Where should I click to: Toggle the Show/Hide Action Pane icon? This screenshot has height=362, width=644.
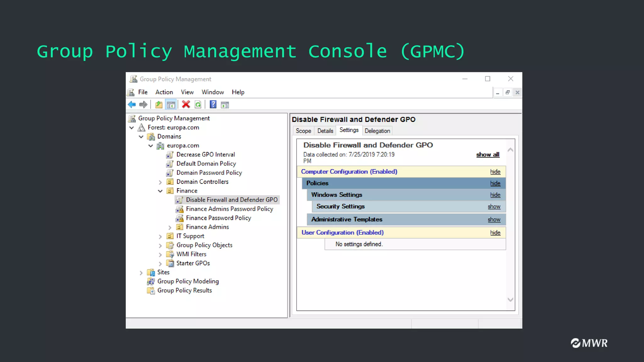pyautogui.click(x=225, y=105)
